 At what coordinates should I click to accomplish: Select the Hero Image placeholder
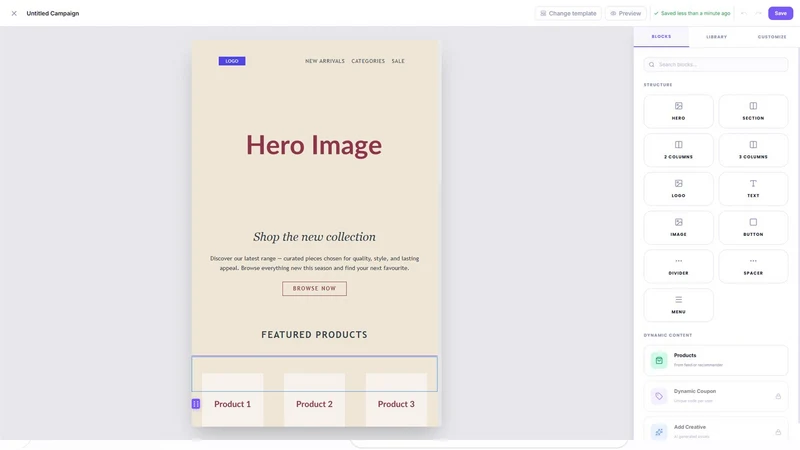(x=314, y=145)
